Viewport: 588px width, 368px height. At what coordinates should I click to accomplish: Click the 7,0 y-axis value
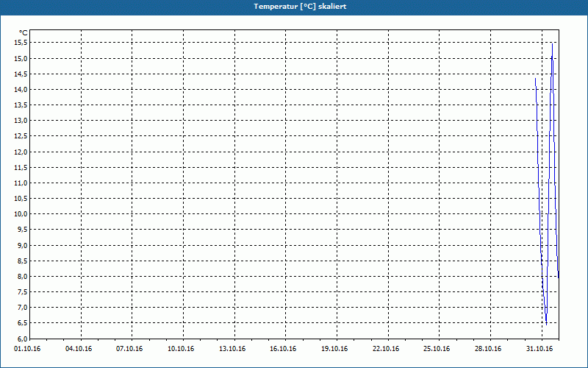pyautogui.click(x=23, y=308)
